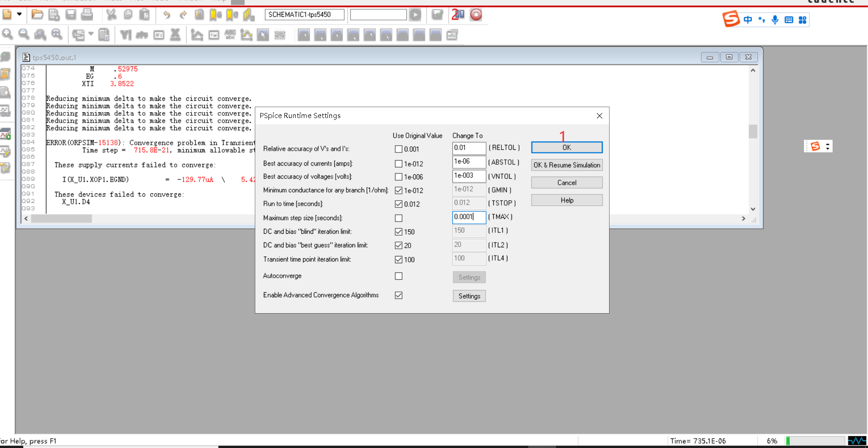Check the VNTOL use original value 1e-006 box

(x=398, y=177)
